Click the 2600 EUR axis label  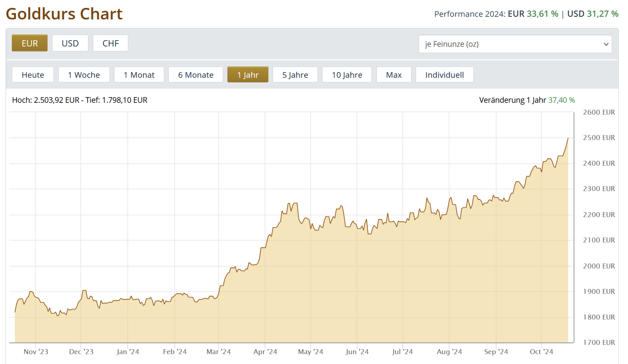[599, 112]
